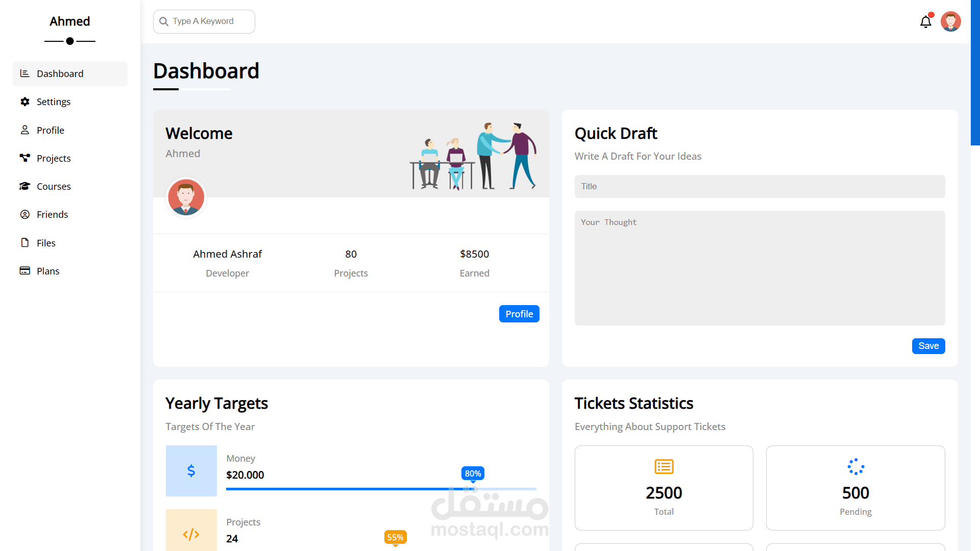Click the Plans credit card icon
The width and height of the screenshot is (980, 551).
pyautogui.click(x=24, y=271)
